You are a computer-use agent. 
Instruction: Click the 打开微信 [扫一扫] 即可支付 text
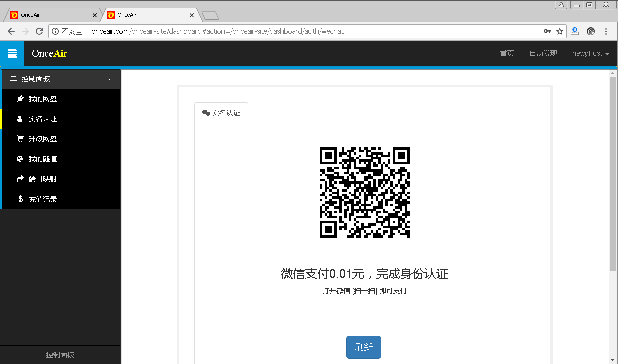click(365, 291)
